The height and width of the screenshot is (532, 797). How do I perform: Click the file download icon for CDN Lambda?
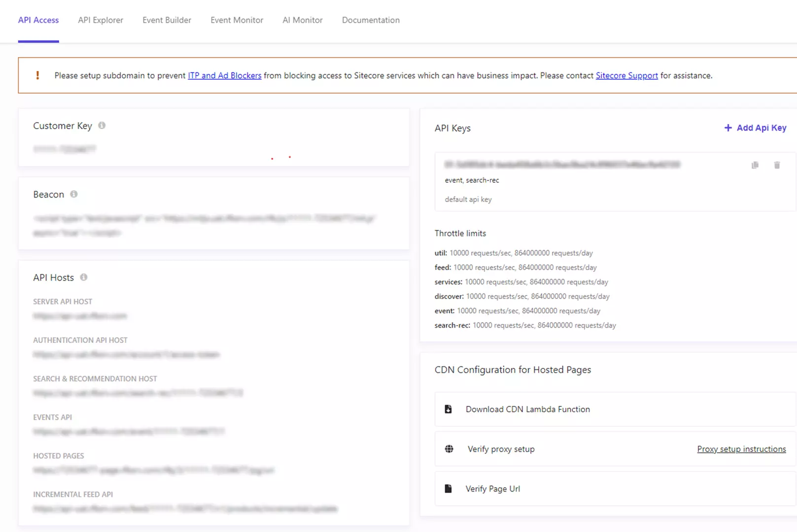pyautogui.click(x=448, y=409)
